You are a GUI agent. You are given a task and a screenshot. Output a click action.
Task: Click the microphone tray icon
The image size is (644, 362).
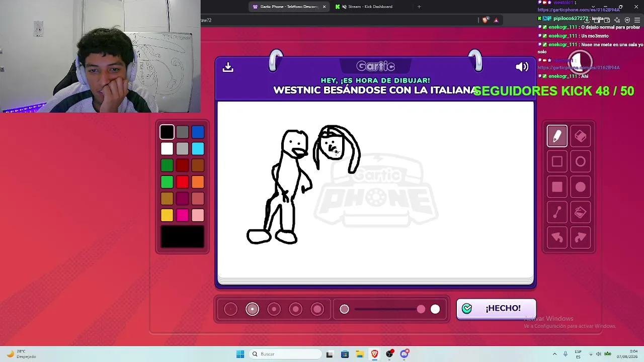(566, 354)
